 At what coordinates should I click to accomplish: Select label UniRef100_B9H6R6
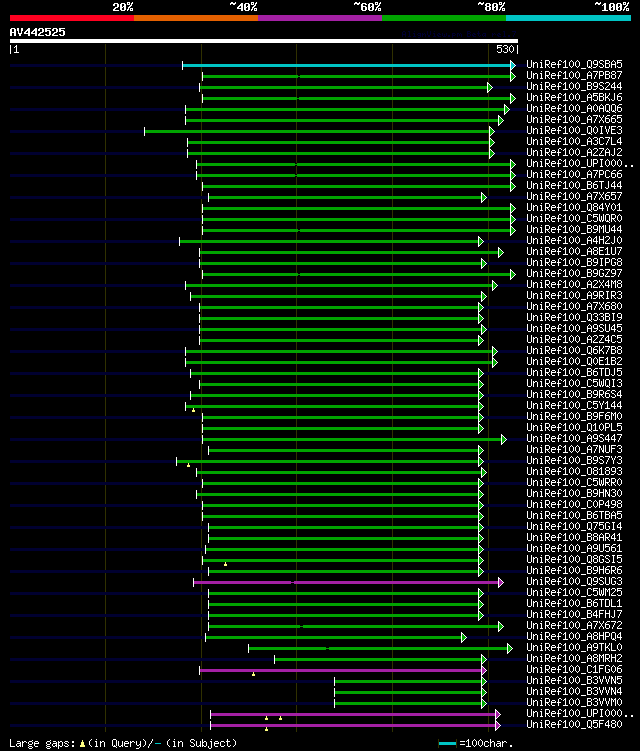click(x=574, y=571)
